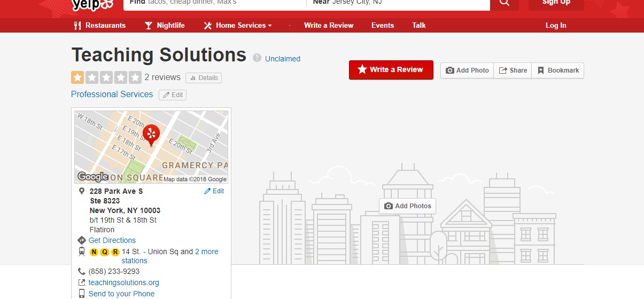Viewport: 644px width, 299px height.
Task: Open the Restaurants menu item
Action: pos(99,25)
